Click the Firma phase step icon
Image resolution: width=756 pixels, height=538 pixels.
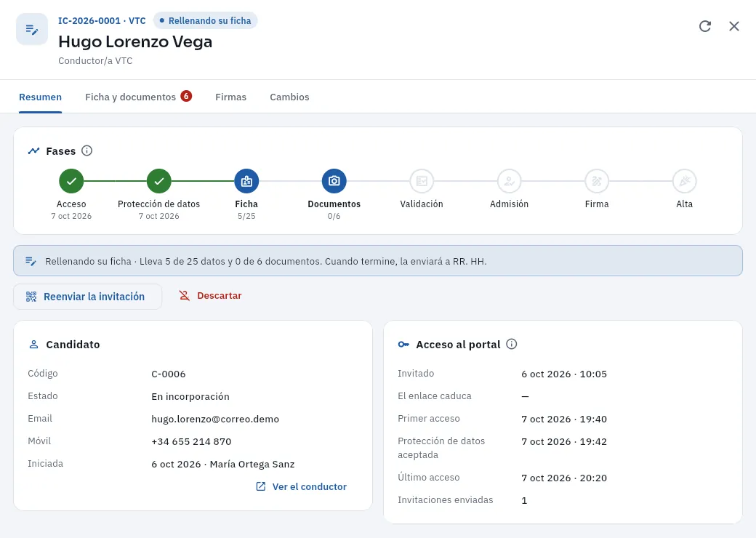597,181
